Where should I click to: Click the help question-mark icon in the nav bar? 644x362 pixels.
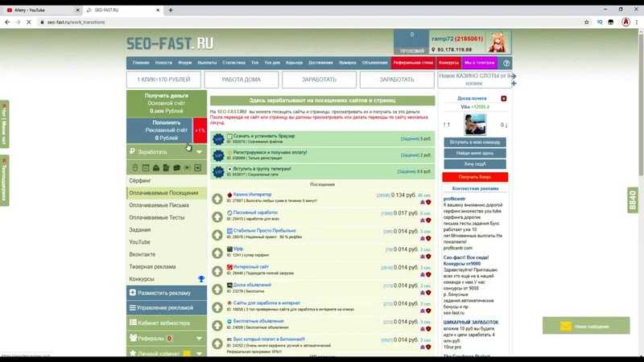[506, 64]
